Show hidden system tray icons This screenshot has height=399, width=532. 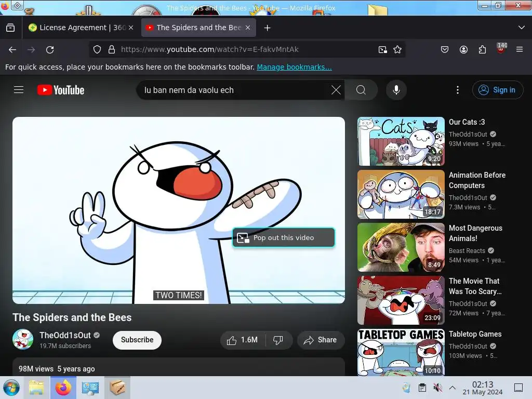coord(453,388)
